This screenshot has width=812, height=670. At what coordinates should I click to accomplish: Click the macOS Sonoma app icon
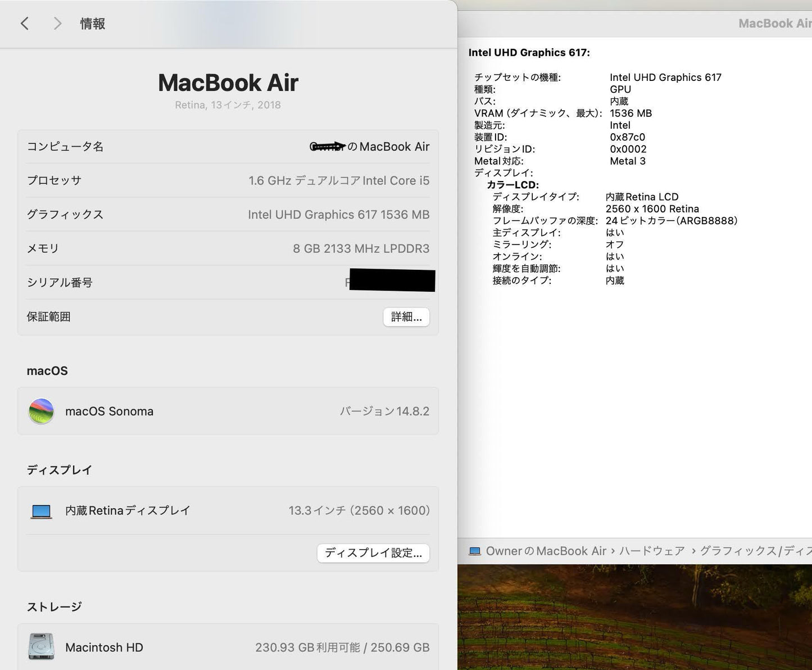tap(41, 411)
